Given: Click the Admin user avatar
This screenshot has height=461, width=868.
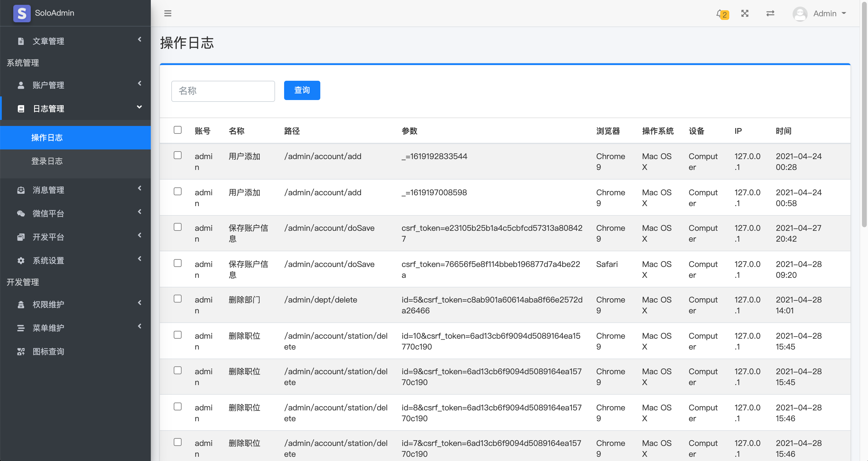Looking at the screenshot, I should [800, 14].
